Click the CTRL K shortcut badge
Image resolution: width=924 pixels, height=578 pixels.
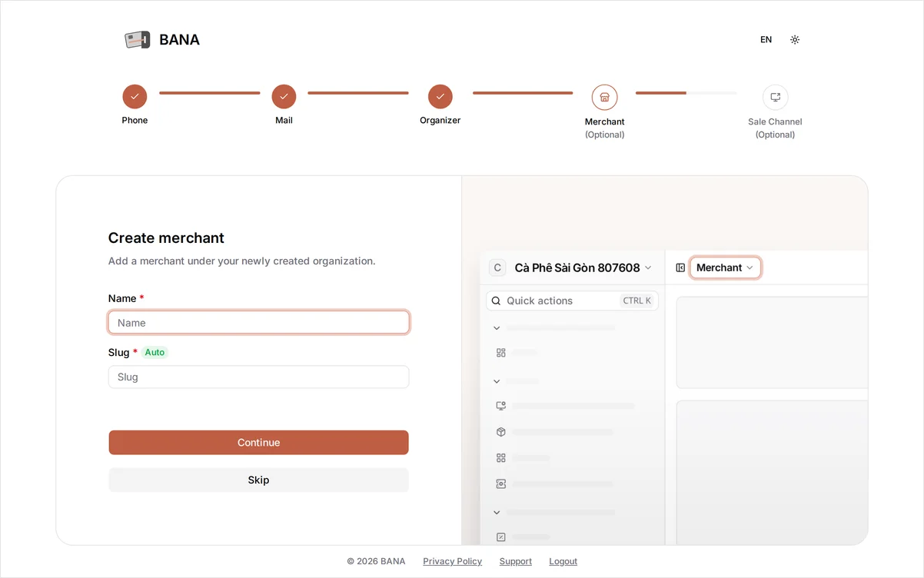(x=637, y=301)
